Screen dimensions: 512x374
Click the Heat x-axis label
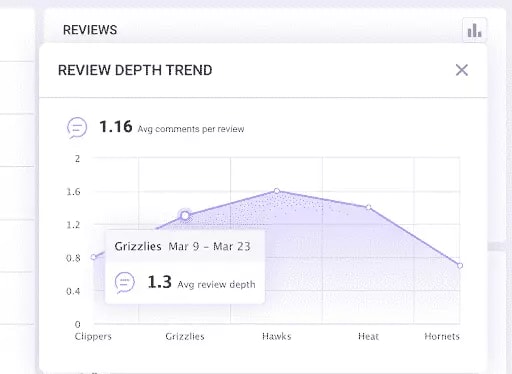(x=368, y=336)
